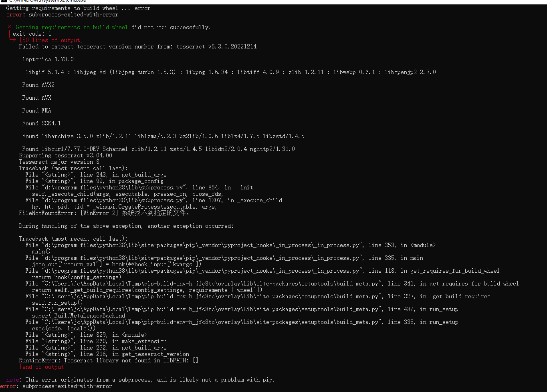Select the "return hook(config_settings)" code line
This screenshot has height=392, width=547.
tap(76, 277)
